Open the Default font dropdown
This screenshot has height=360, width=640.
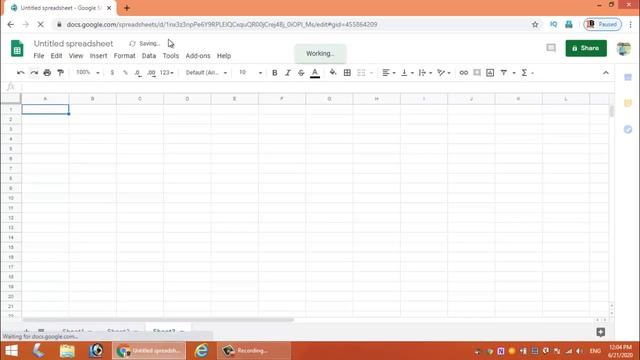point(206,73)
